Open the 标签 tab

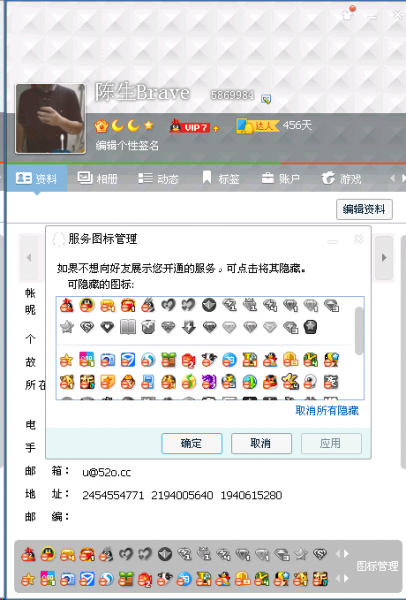tap(221, 178)
